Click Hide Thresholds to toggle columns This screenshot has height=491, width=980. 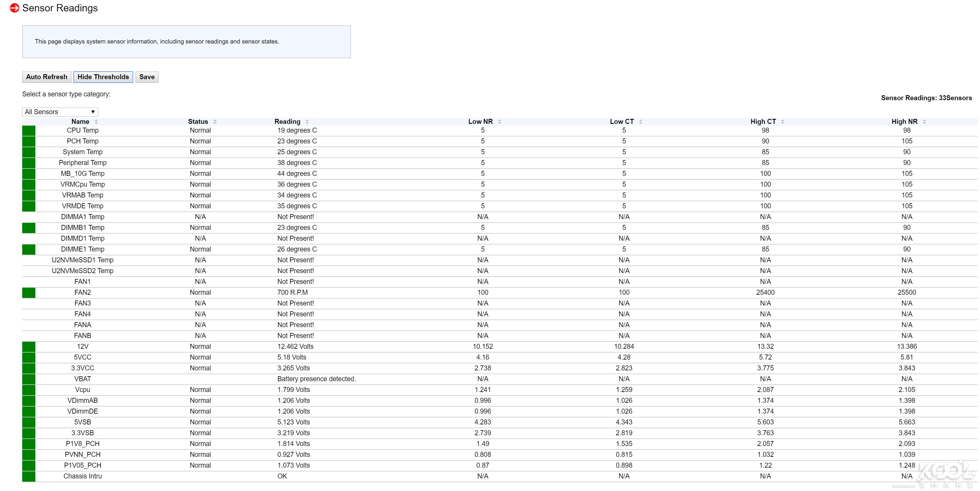click(x=103, y=77)
